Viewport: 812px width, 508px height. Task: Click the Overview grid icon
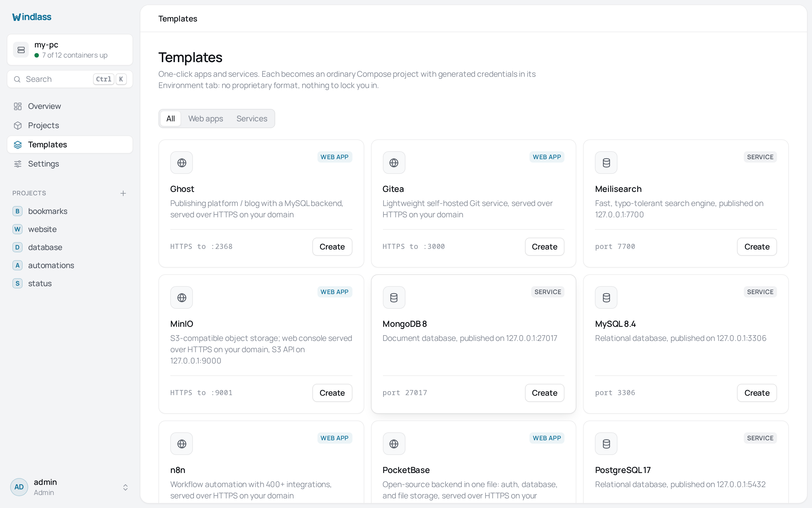click(18, 106)
